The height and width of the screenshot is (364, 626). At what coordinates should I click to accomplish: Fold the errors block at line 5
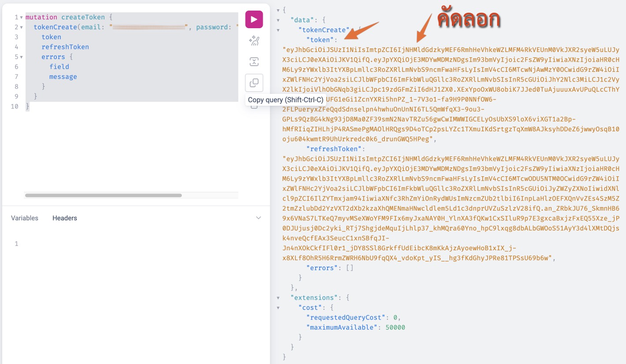[x=22, y=57]
